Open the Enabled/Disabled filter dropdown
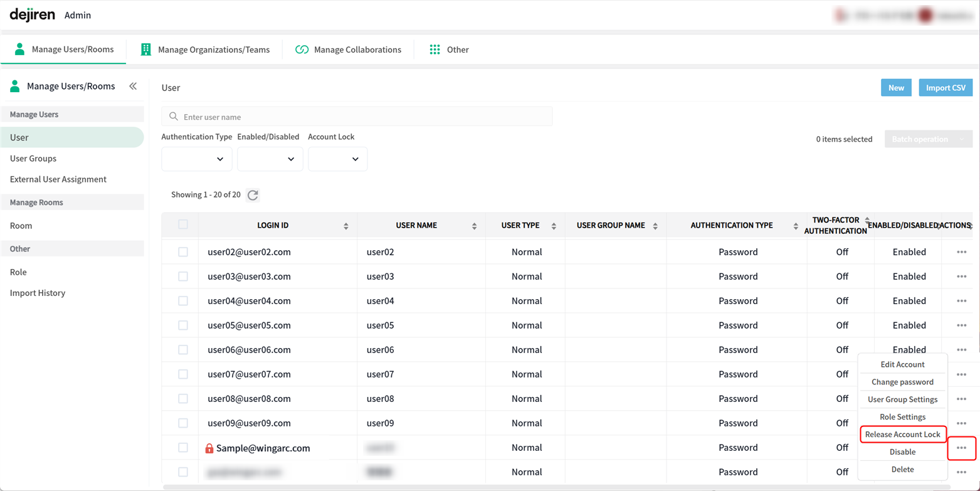The height and width of the screenshot is (491, 980). (270, 159)
